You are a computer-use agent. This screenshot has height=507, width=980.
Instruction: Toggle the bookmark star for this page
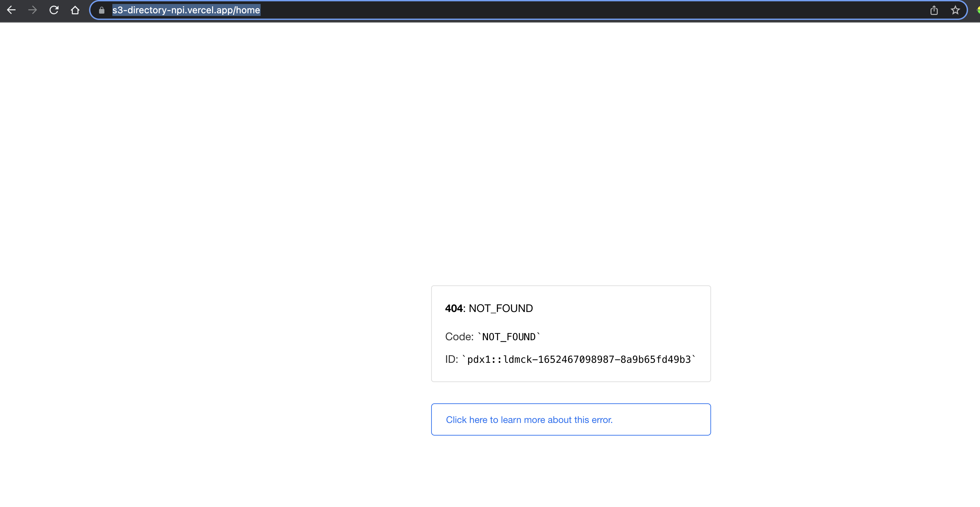click(956, 10)
